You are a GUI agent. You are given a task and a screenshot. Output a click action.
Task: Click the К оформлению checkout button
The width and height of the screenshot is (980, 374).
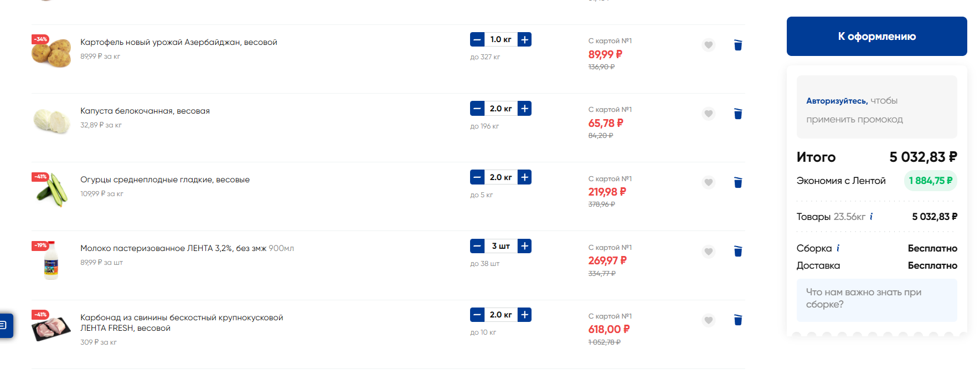876,36
